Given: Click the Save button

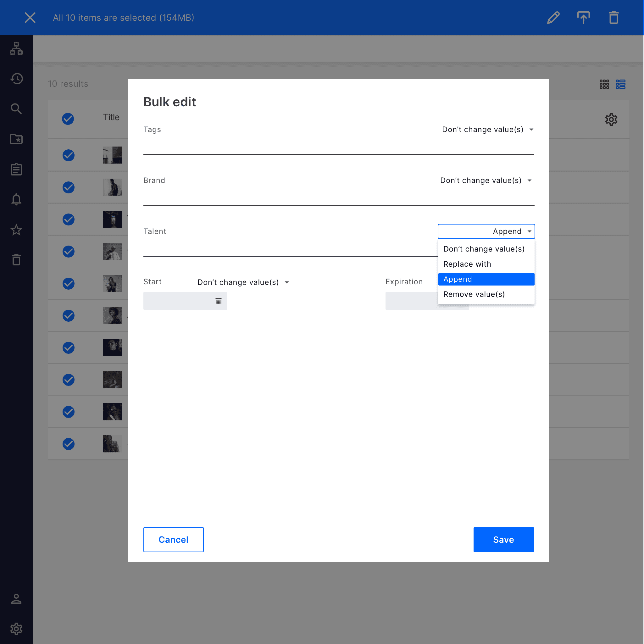Looking at the screenshot, I should pos(503,539).
